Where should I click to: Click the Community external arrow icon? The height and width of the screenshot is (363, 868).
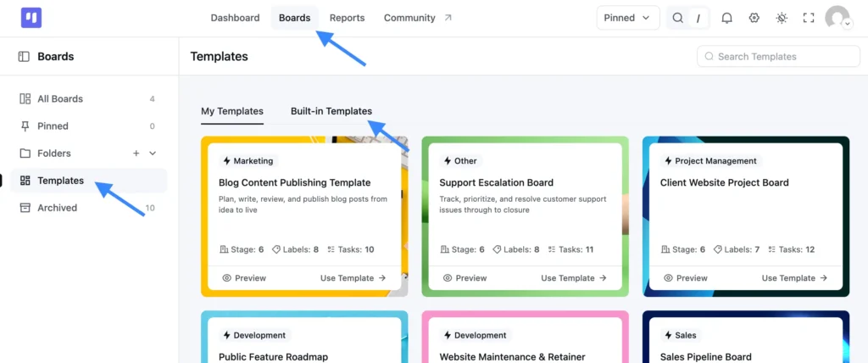tap(448, 18)
